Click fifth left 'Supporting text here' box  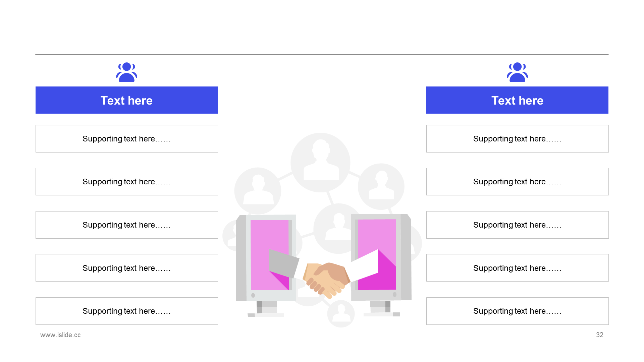coord(127,311)
